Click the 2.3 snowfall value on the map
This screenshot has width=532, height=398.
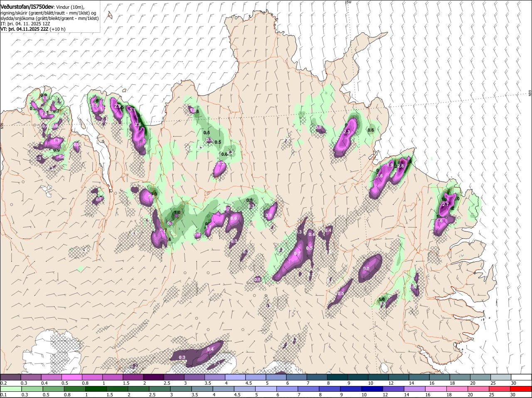(347, 132)
